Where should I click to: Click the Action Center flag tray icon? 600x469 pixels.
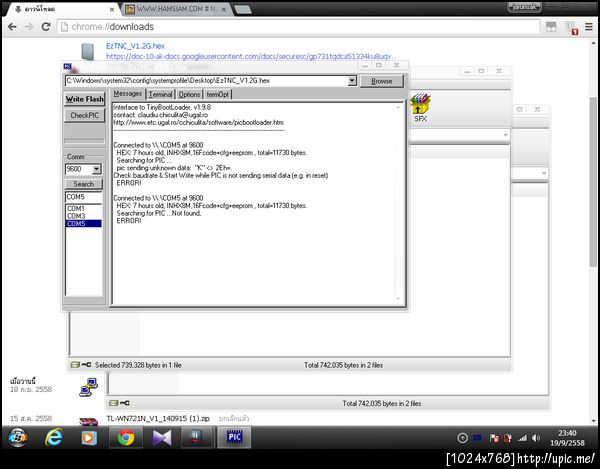[494, 438]
